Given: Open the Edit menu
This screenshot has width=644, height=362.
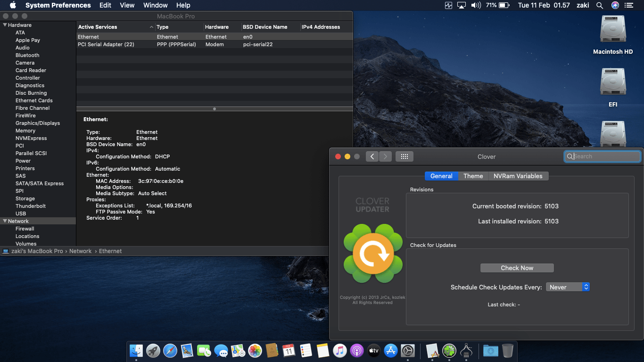Looking at the screenshot, I should 105,5.
